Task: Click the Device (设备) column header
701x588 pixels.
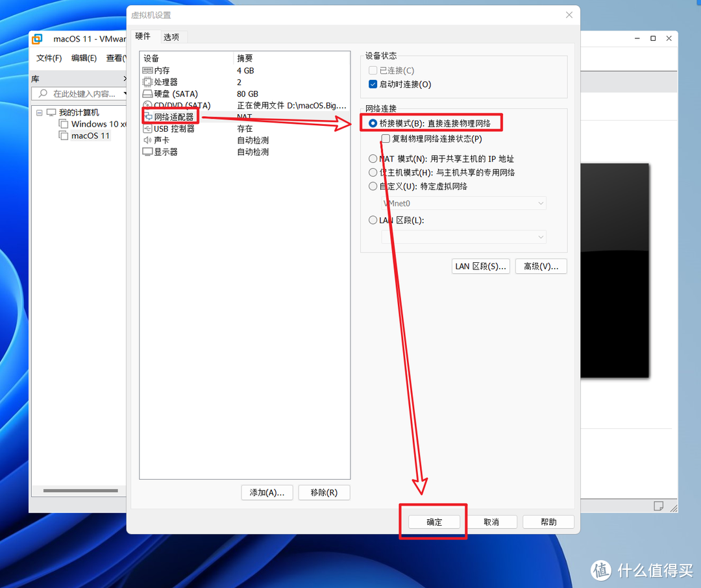Action: (x=186, y=58)
